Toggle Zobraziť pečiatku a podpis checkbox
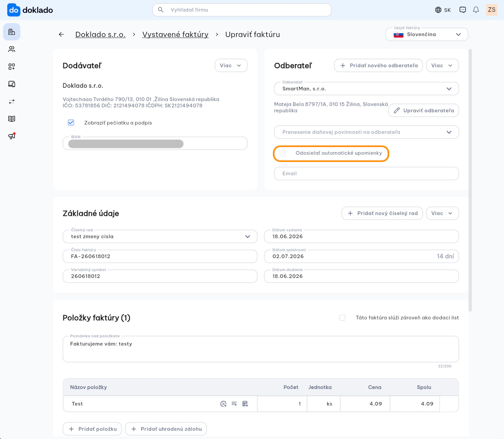Viewport: 504px width, 439px height. tap(71, 123)
